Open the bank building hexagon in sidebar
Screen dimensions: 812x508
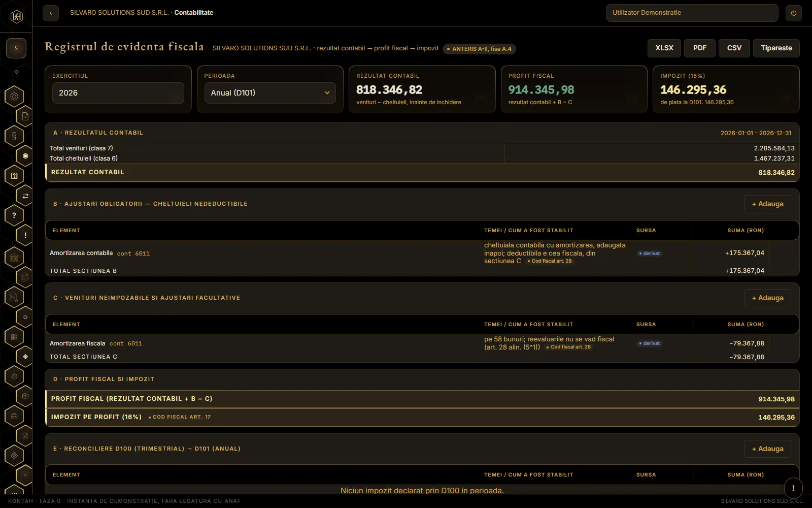pos(14,258)
